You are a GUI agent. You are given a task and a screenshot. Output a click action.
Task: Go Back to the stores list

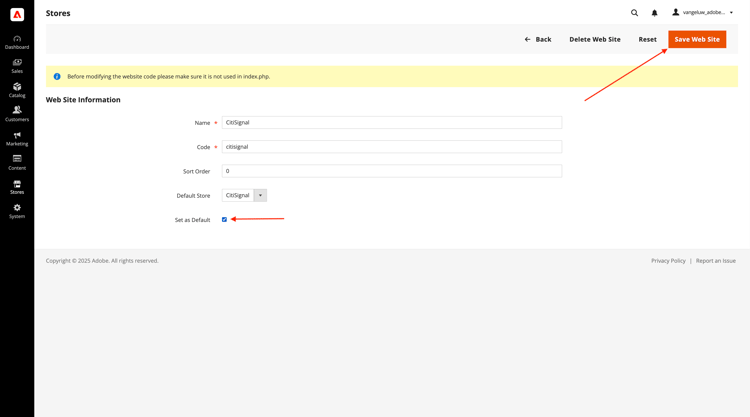pos(538,39)
